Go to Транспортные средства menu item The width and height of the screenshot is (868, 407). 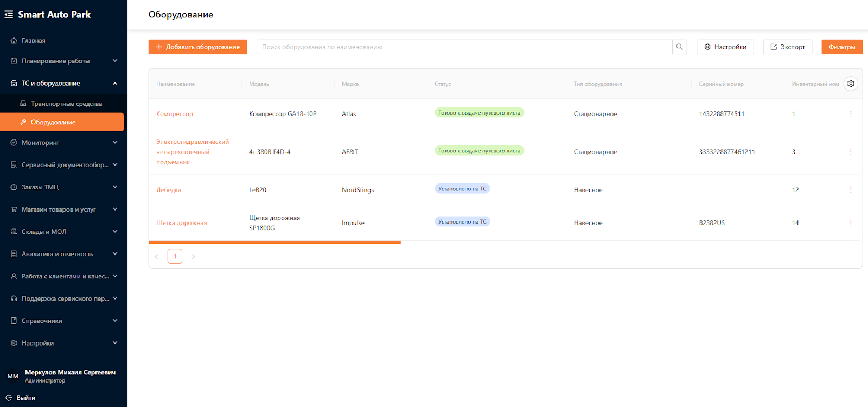tap(66, 104)
